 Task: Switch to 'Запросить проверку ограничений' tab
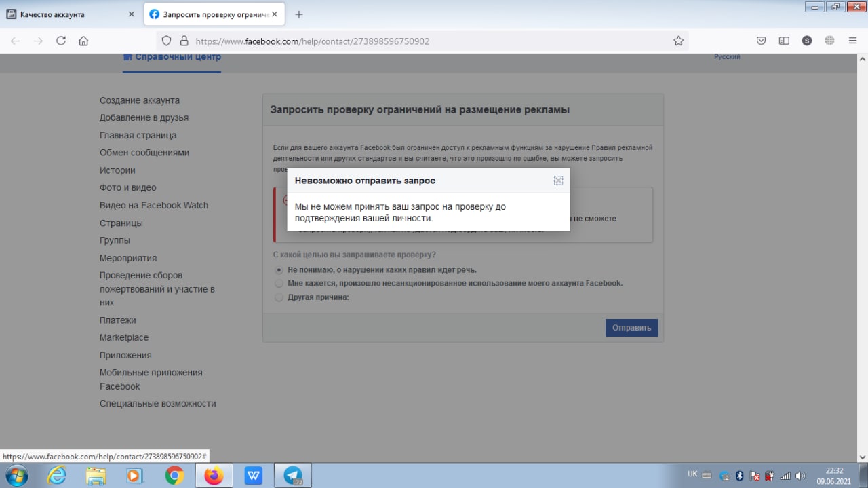point(214,14)
